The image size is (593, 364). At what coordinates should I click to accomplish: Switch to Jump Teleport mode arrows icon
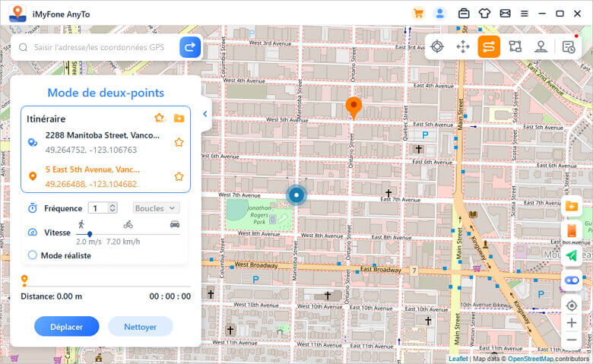(x=463, y=47)
